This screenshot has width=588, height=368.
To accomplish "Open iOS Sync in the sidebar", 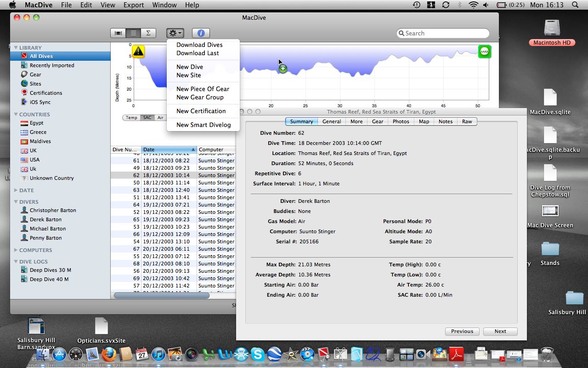I will tap(40, 102).
